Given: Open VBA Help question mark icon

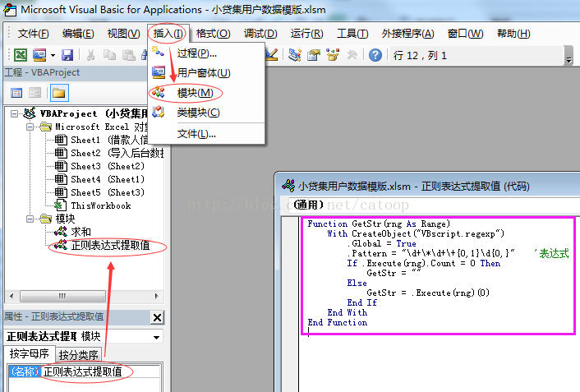Looking at the screenshot, I should pos(375,55).
